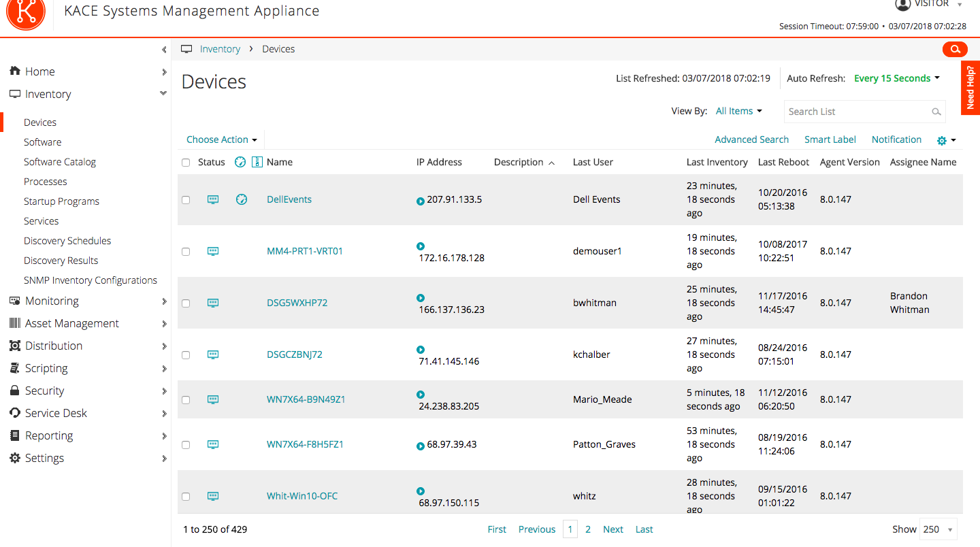This screenshot has height=547, width=980.
Task: Go to the Next page of devices
Action: point(612,529)
